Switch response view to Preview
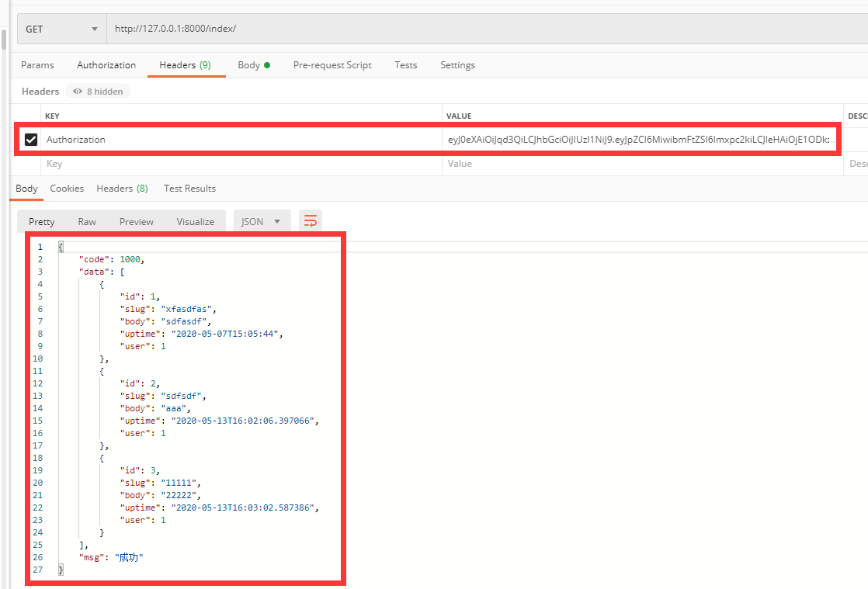This screenshot has width=868, height=589. tap(137, 221)
